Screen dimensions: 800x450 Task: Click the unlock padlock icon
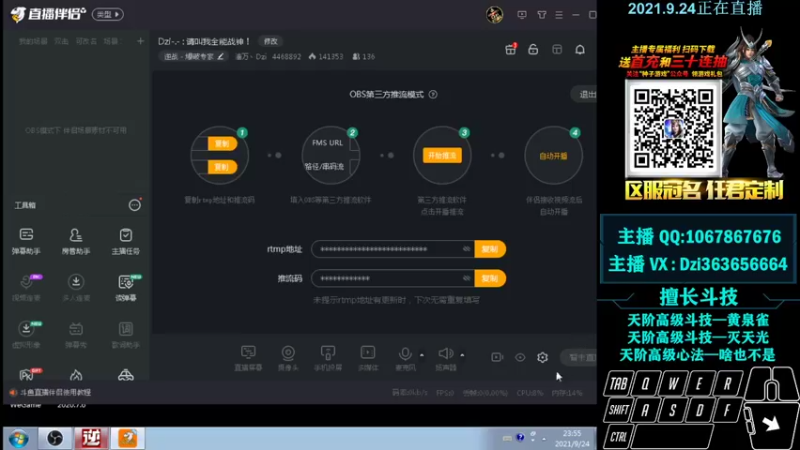click(533, 49)
